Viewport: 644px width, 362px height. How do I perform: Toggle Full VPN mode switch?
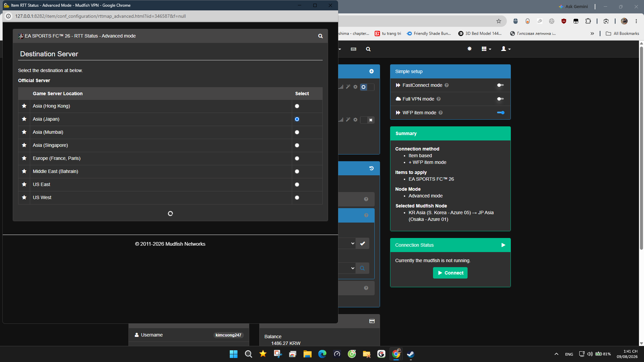click(x=500, y=99)
